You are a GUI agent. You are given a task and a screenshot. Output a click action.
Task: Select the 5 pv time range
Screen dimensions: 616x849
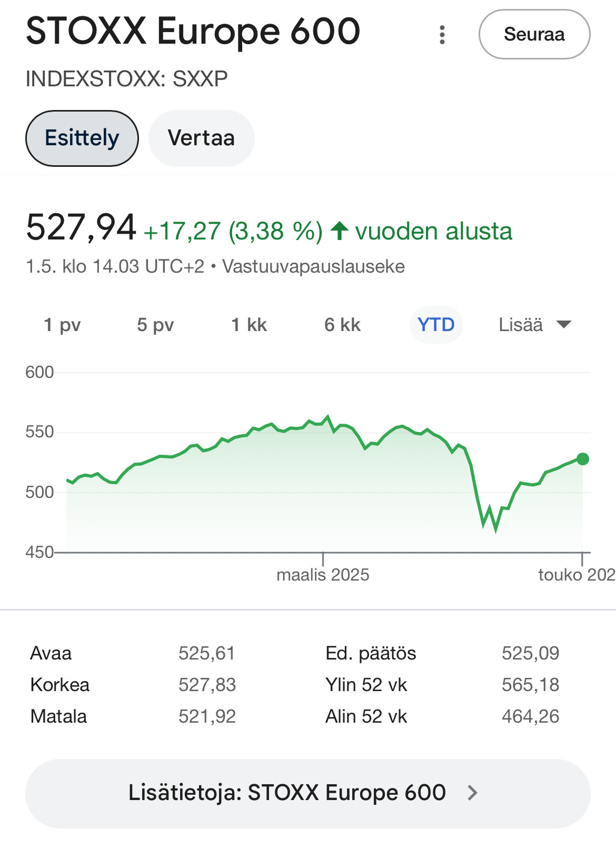pyautogui.click(x=155, y=325)
